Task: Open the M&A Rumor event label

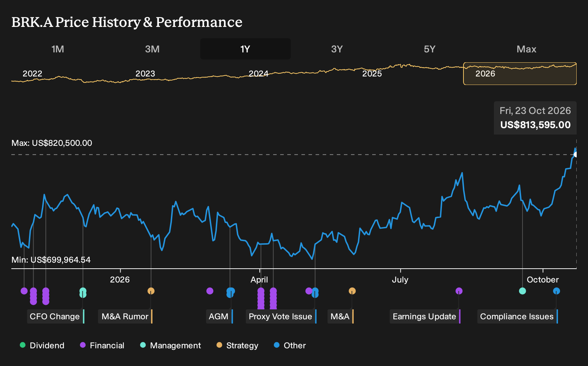Action: tap(125, 316)
